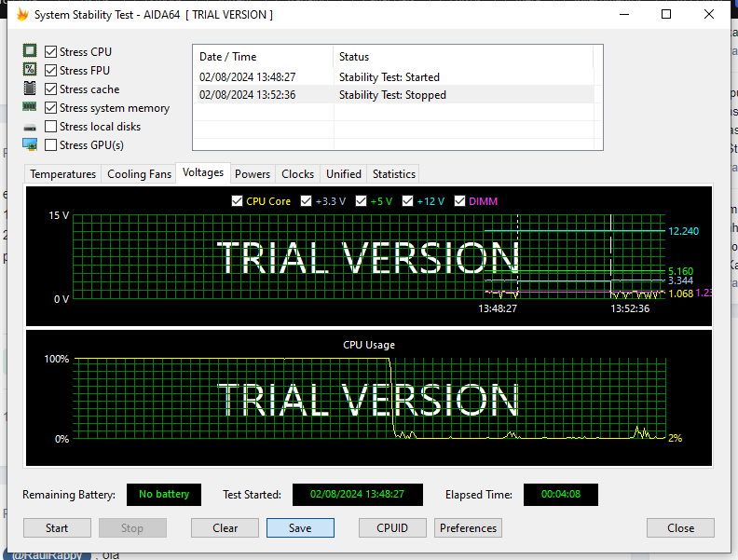Hide the +3.3 V graph line
This screenshot has height=560, width=738.
click(x=307, y=201)
